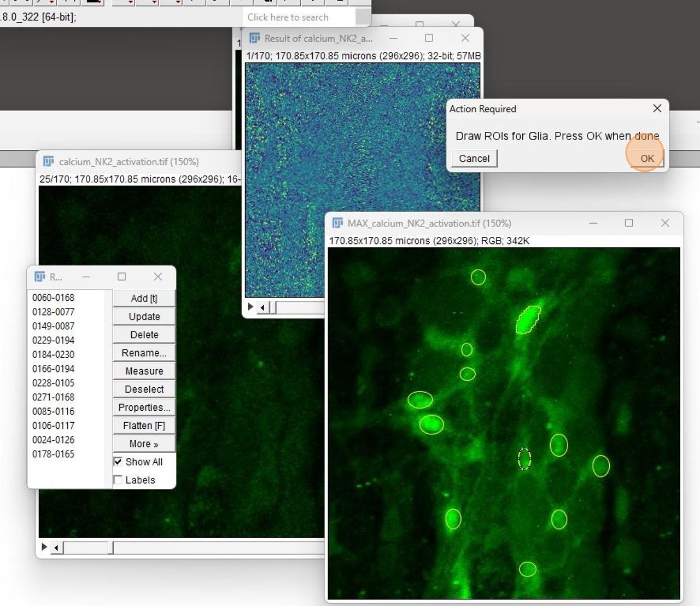
Task: Expand the More » menu in ROI Manager
Action: pos(144,444)
